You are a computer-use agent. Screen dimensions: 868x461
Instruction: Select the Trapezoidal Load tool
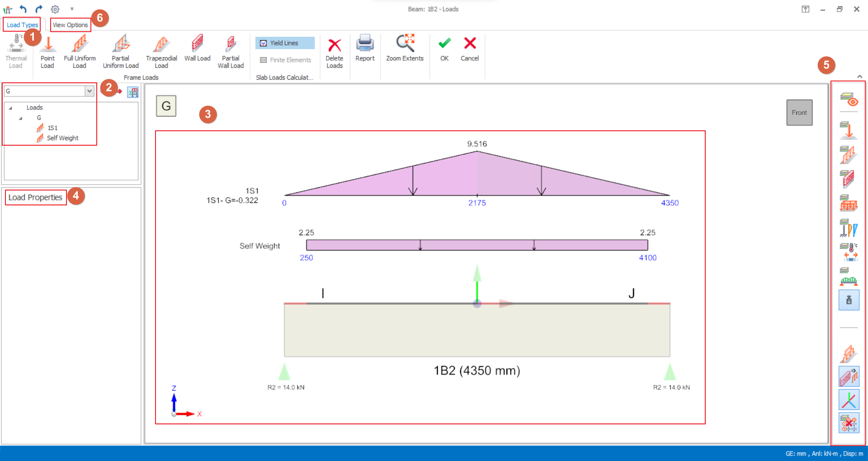161,52
